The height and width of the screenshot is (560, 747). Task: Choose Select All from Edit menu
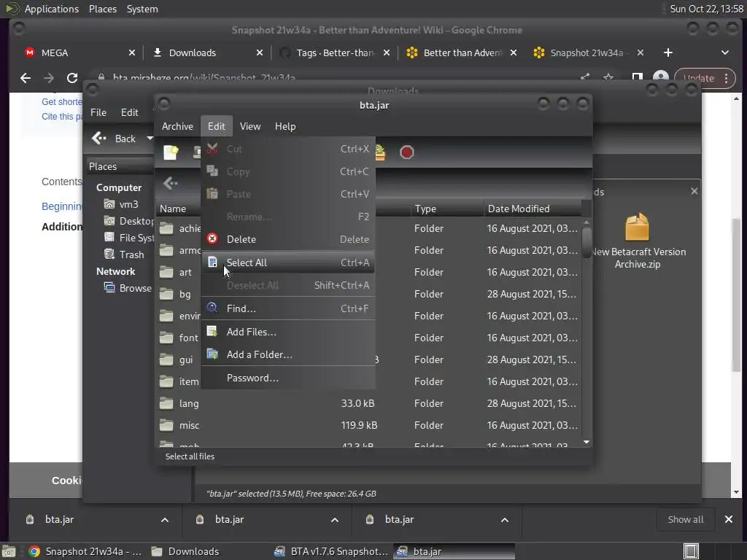coord(288,262)
